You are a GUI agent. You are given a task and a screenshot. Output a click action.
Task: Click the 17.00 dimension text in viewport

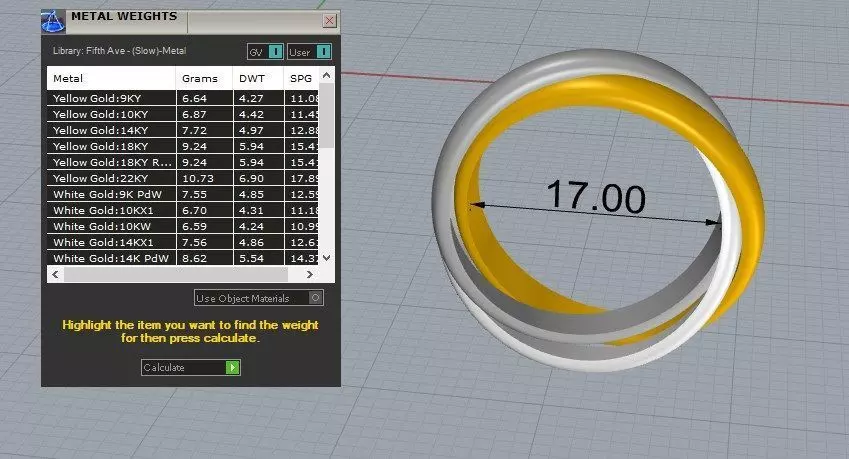[596, 196]
